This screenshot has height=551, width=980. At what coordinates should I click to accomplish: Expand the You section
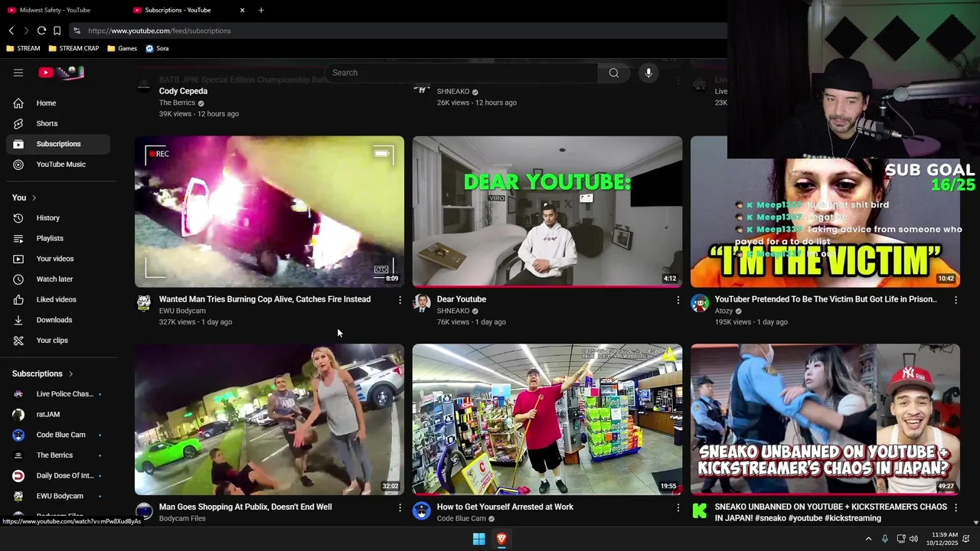[24, 197]
